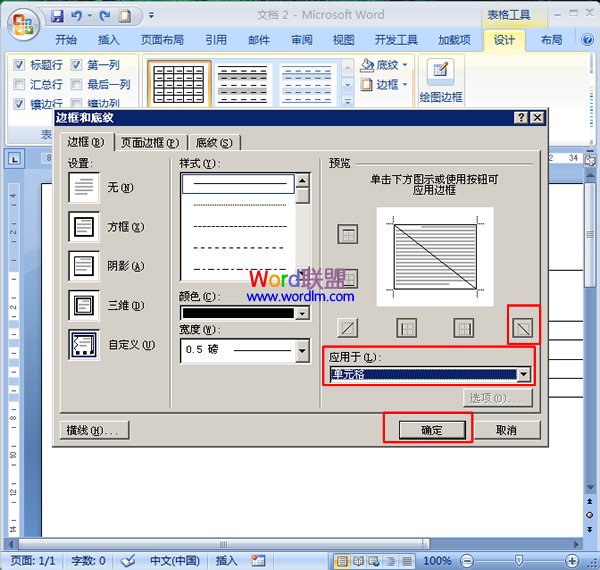Screen dimensions: 600x570
Task: Toggle left border button below preview
Action: [x=406, y=328]
